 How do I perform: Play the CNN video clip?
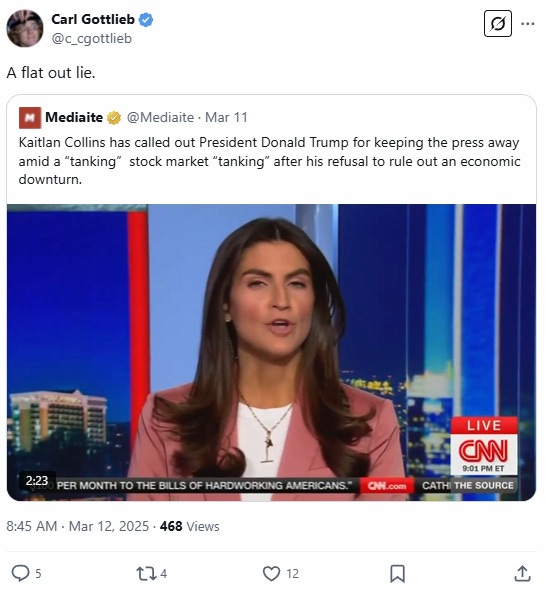click(271, 352)
